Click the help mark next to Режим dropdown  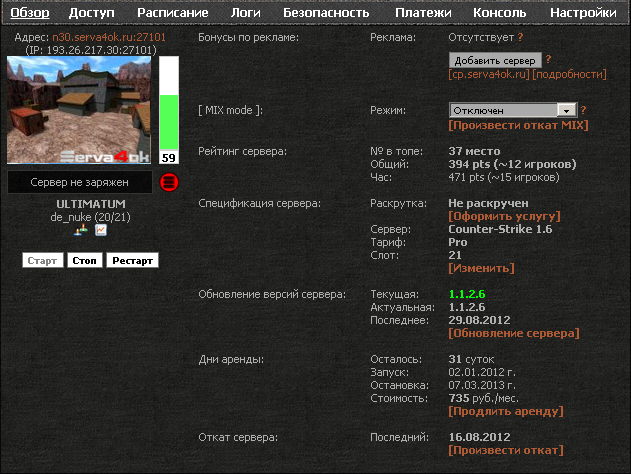(584, 110)
